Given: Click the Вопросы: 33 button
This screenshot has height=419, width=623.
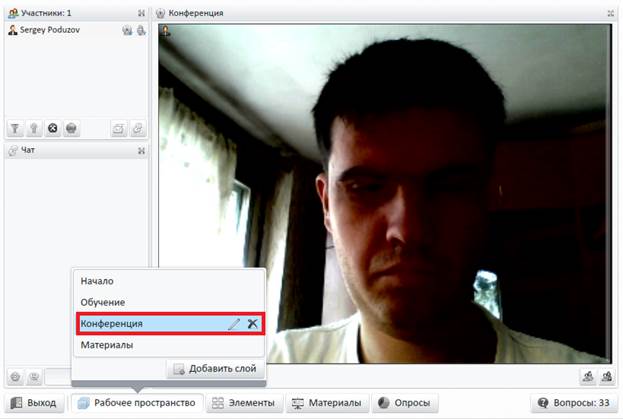Looking at the screenshot, I should click(574, 403).
